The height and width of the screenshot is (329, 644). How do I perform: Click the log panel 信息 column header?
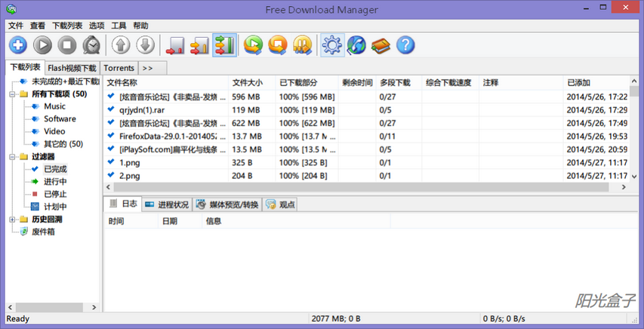coord(296,221)
